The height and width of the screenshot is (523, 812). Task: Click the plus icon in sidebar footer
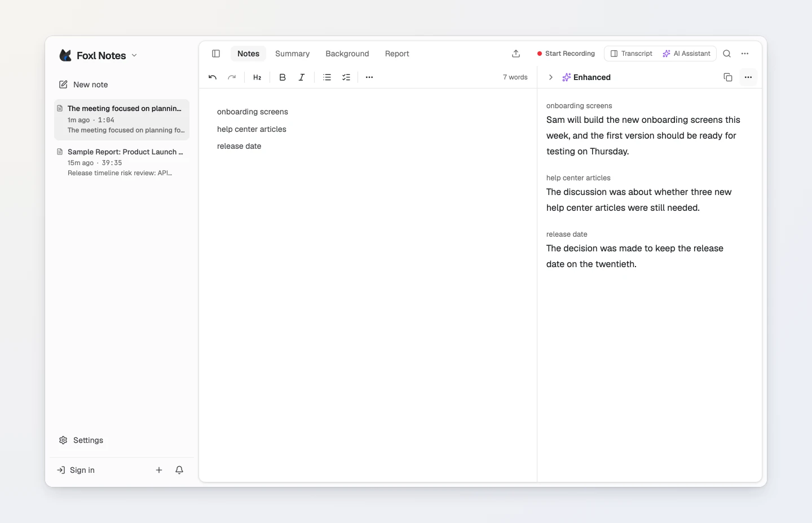pyautogui.click(x=159, y=470)
